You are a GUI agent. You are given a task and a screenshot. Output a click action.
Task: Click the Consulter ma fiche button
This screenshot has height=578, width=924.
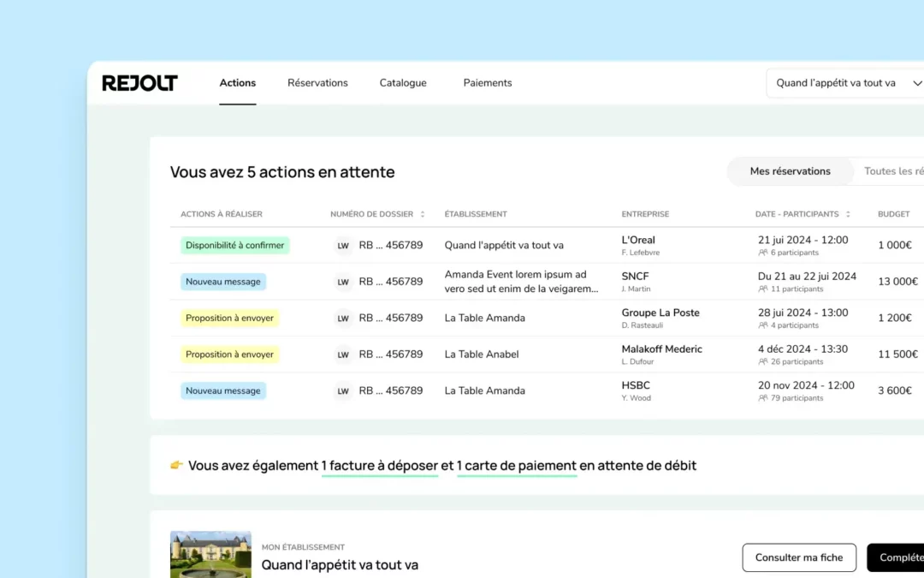tap(799, 558)
